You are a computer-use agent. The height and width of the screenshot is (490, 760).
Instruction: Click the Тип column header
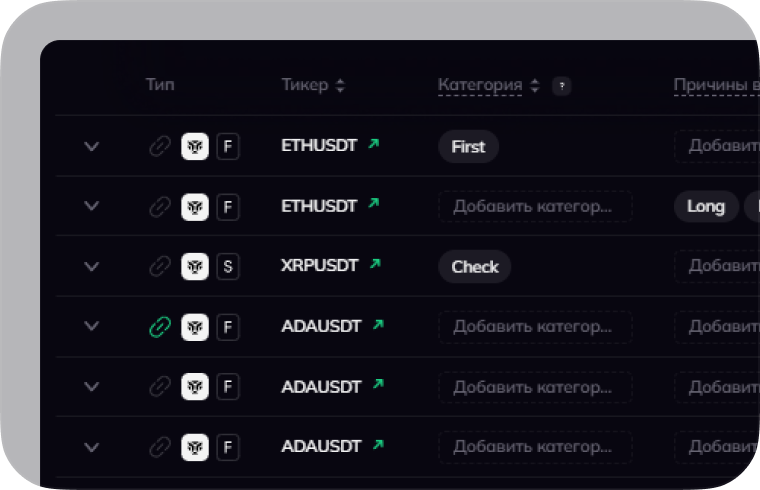point(160,85)
